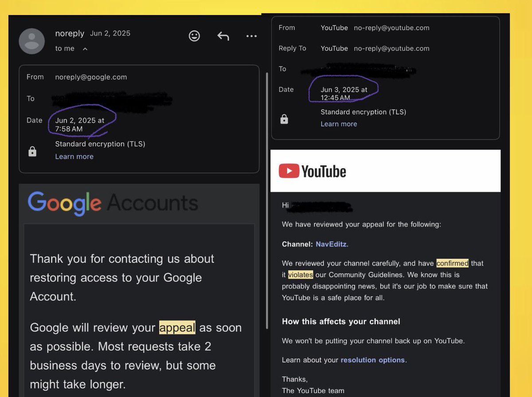Viewport: 532px width, 397px height.
Task: Open the three-dot more options menu
Action: point(251,36)
